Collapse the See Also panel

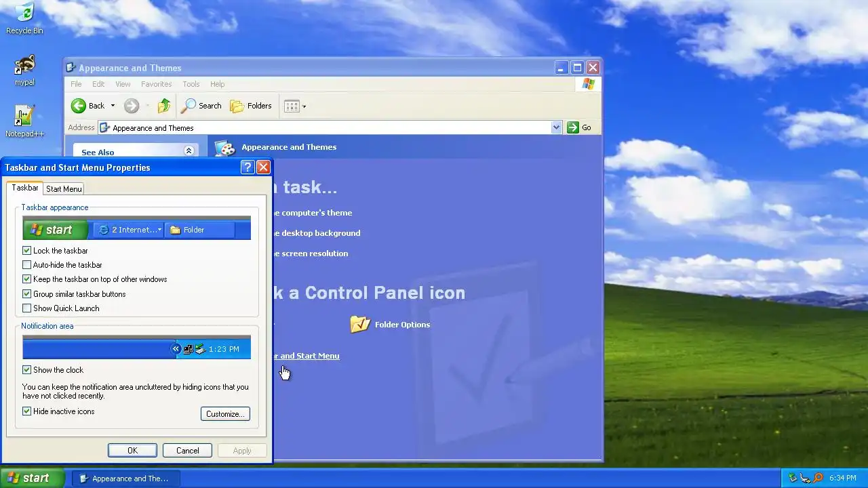189,150
